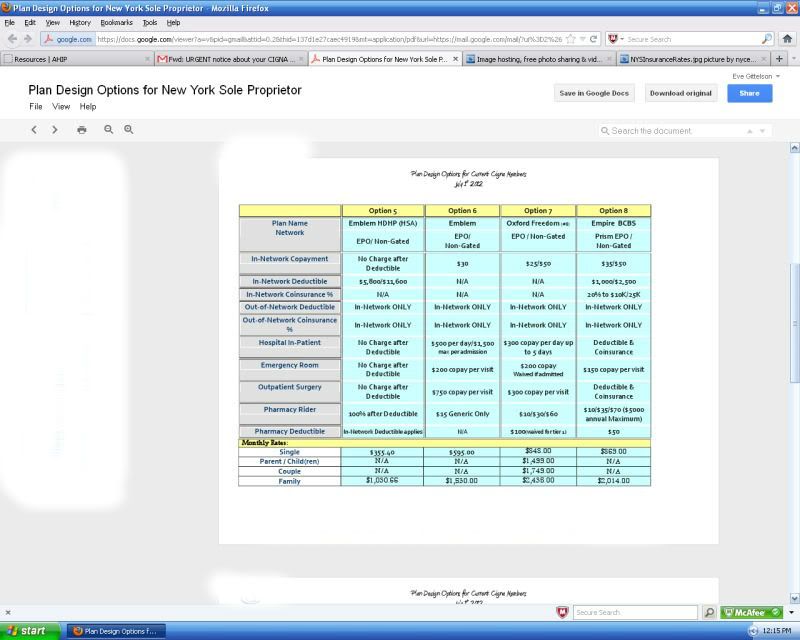Close the Plan Design Options tab
Image resolution: width=800 pixels, height=640 pixels.
456,59
